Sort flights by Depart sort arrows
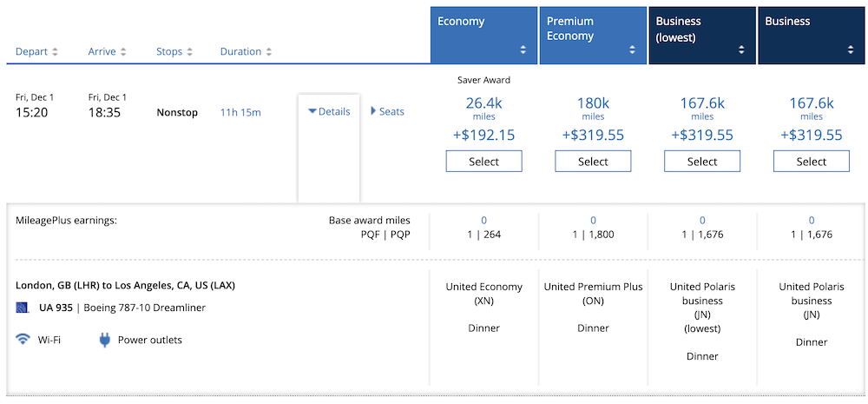 55,51
